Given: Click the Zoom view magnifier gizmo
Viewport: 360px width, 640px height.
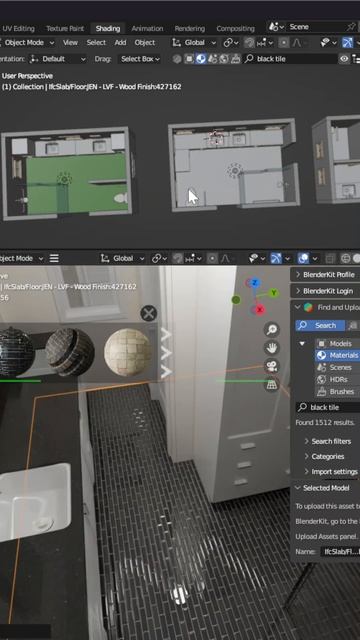Looking at the screenshot, I should (271, 329).
